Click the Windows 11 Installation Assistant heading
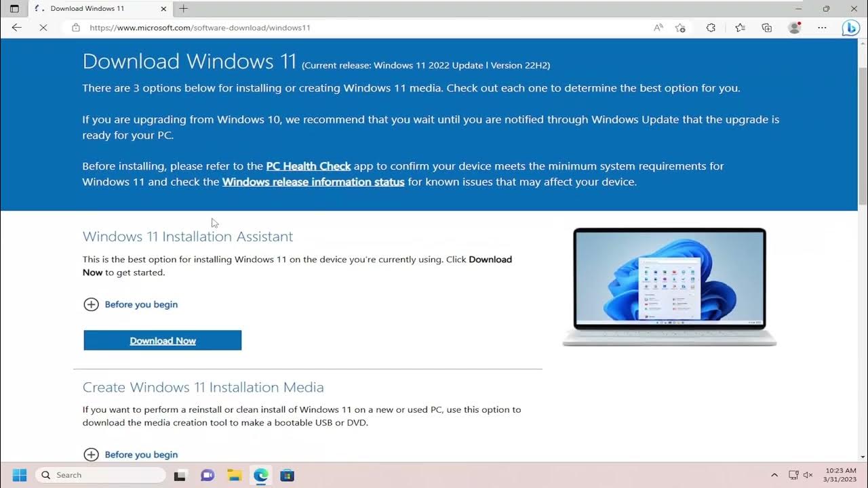 188,237
